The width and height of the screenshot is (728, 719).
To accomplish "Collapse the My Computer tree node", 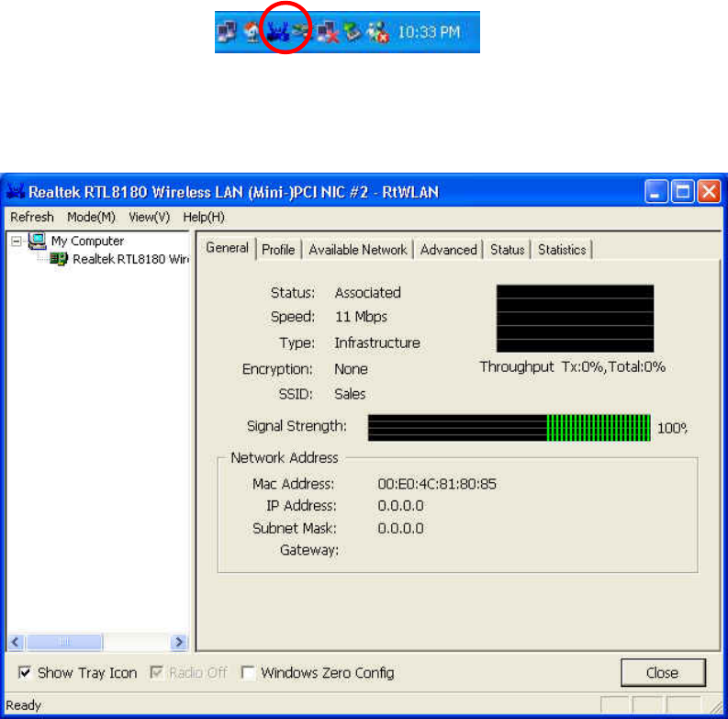I will [x=17, y=242].
